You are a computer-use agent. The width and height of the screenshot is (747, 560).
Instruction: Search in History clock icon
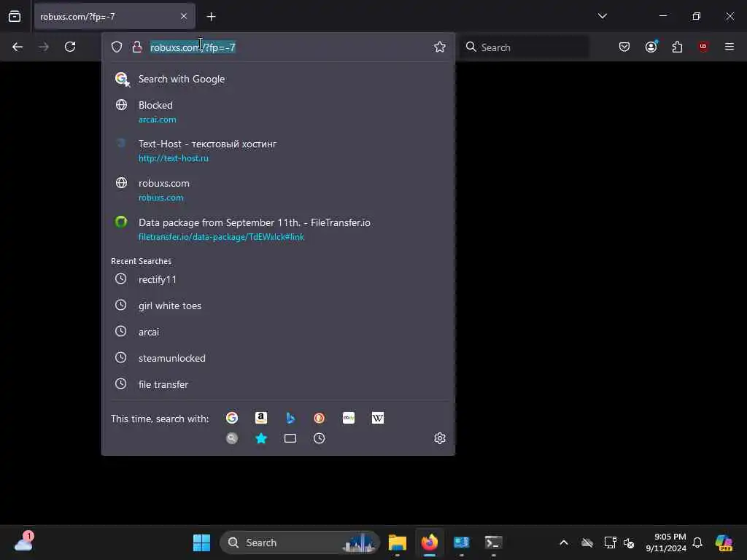pyautogui.click(x=320, y=438)
